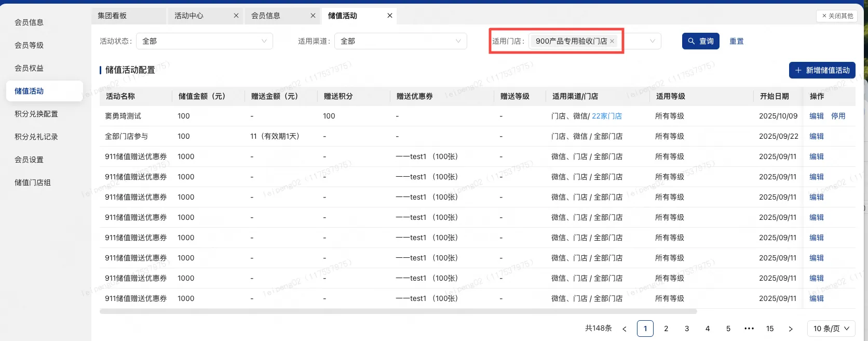Click the horizontal table scrollbar
Screen dimensions: 868x341
click(398, 311)
